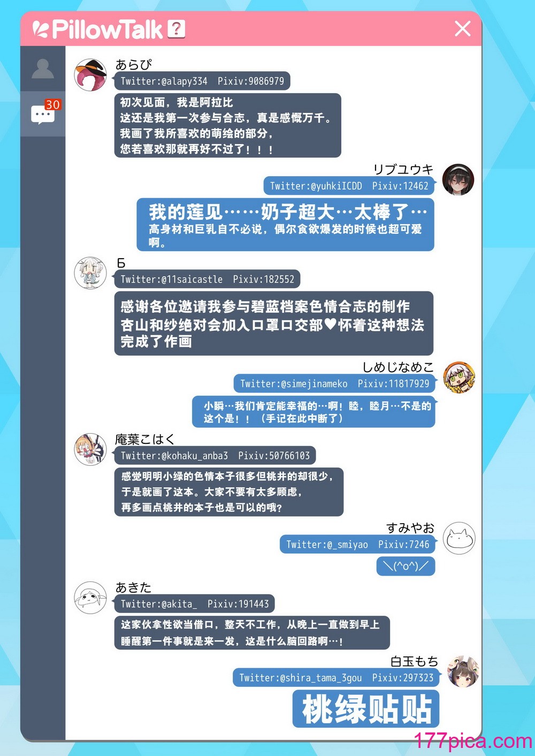
Task: Open Twitter:@shira_tama_3gou link
Action: [300, 677]
